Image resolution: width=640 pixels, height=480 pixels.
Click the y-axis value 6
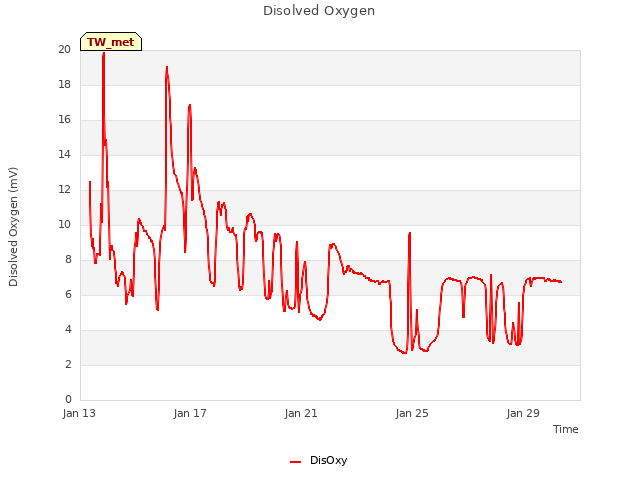(68, 294)
